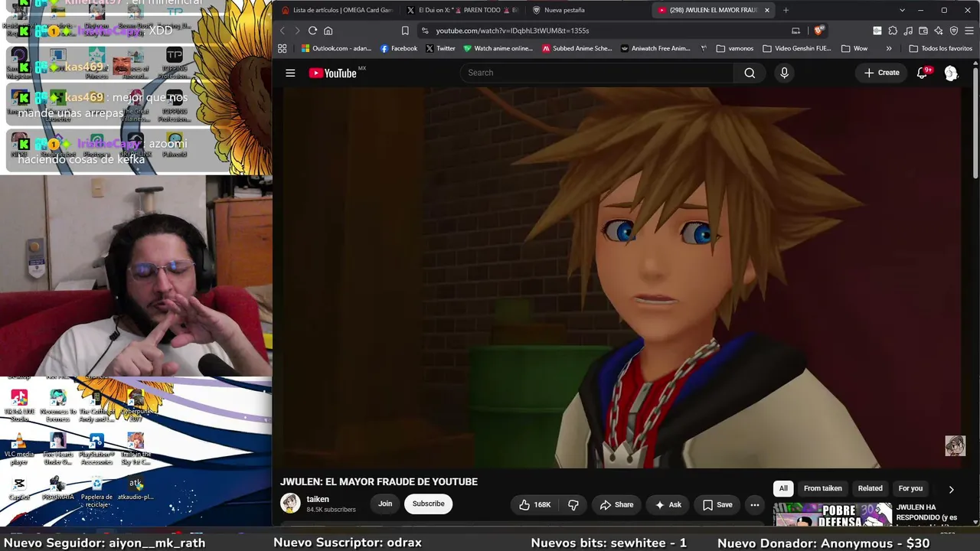Show more browser bookmarks with chevron

tap(889, 48)
